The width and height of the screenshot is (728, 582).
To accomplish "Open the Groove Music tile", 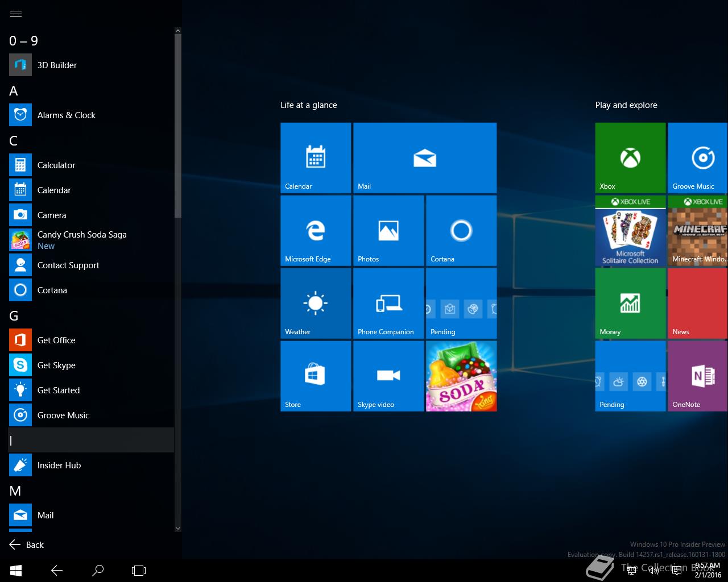I will point(698,158).
